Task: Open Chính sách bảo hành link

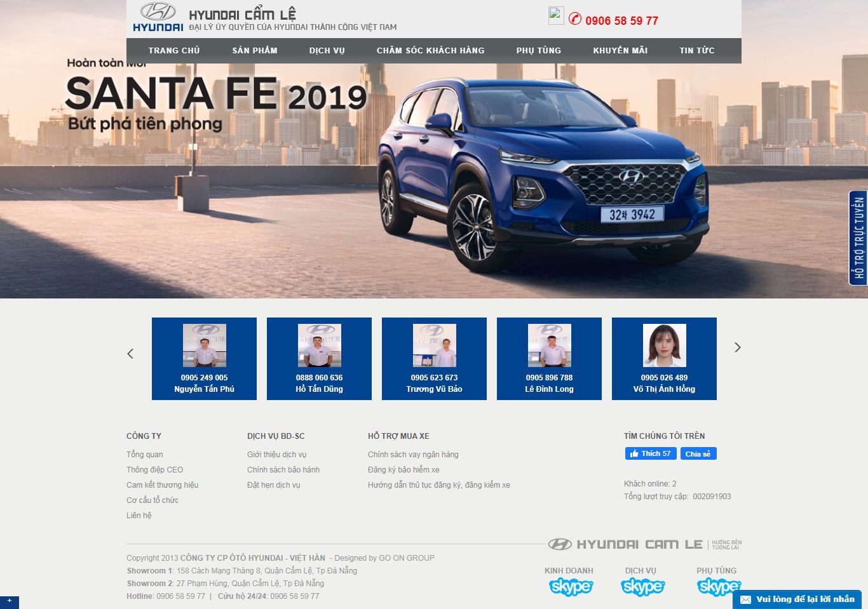Action: coord(283,469)
